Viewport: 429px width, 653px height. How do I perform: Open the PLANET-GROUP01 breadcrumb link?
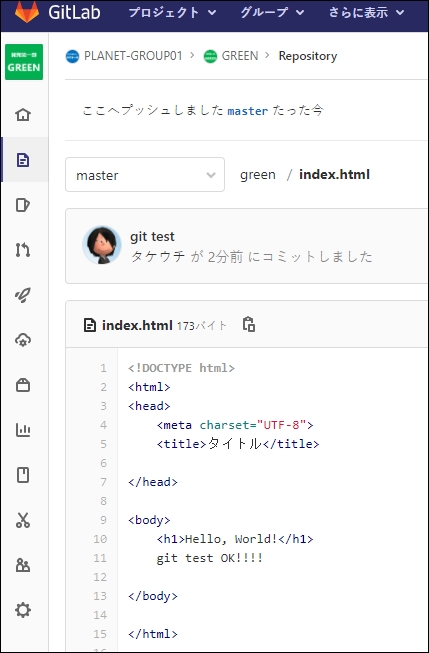pos(133,56)
